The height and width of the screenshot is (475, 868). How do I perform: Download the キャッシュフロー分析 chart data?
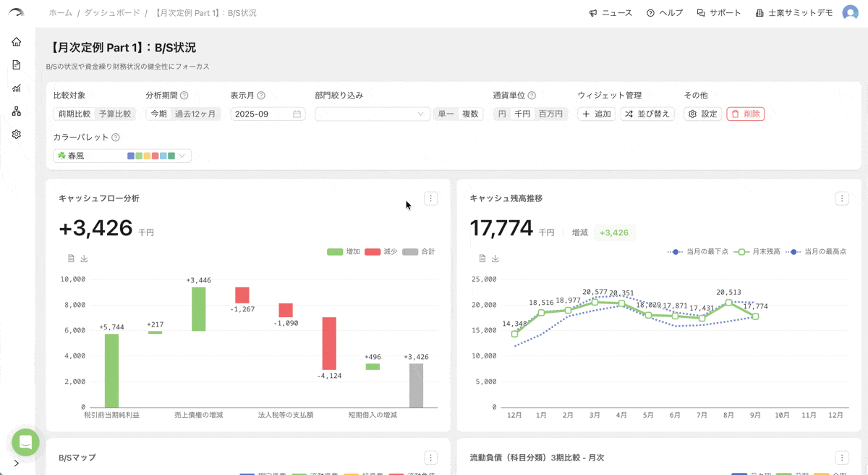tap(84, 258)
